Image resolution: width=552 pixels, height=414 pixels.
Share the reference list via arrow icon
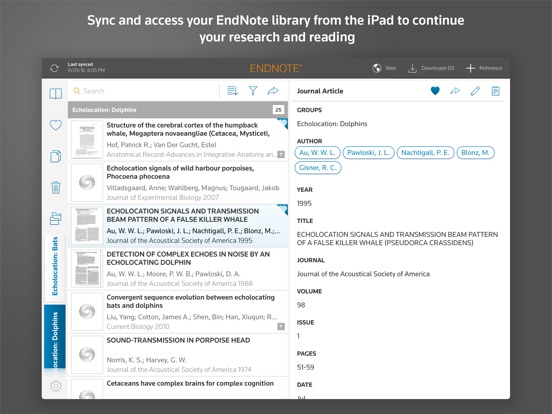tap(273, 91)
